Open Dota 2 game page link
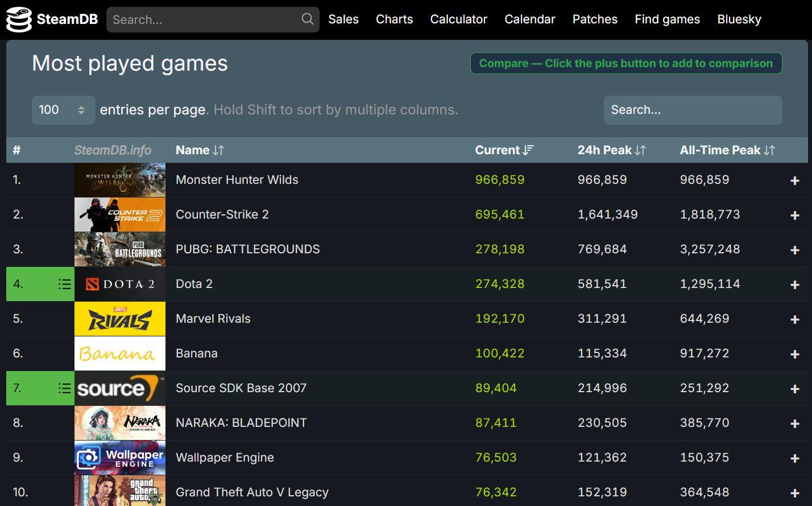The height and width of the screenshot is (506, 812). point(194,284)
